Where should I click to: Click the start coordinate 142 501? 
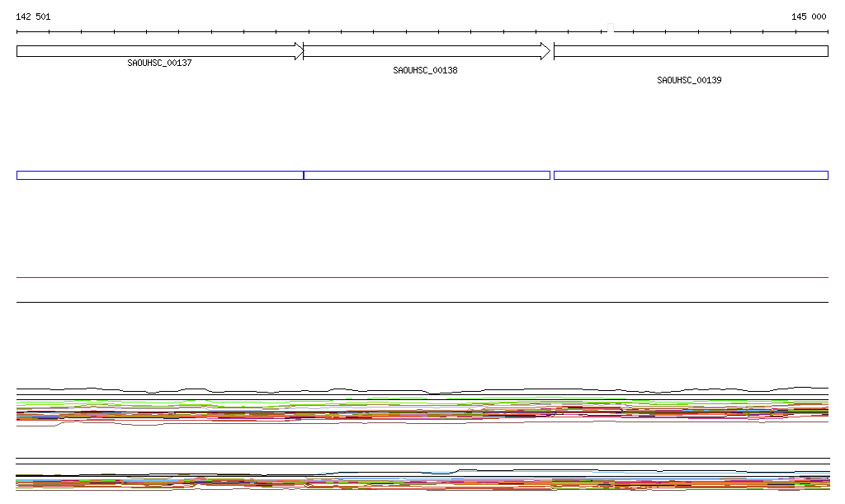33,16
